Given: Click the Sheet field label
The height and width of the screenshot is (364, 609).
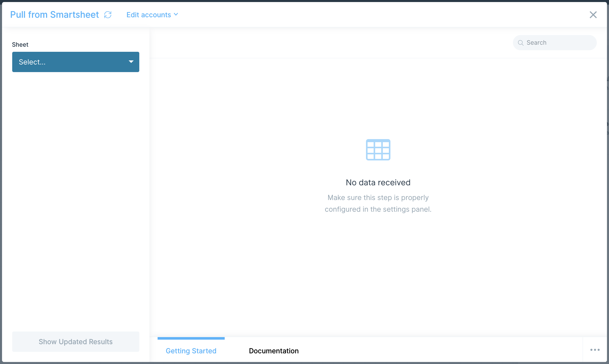Looking at the screenshot, I should click(20, 45).
